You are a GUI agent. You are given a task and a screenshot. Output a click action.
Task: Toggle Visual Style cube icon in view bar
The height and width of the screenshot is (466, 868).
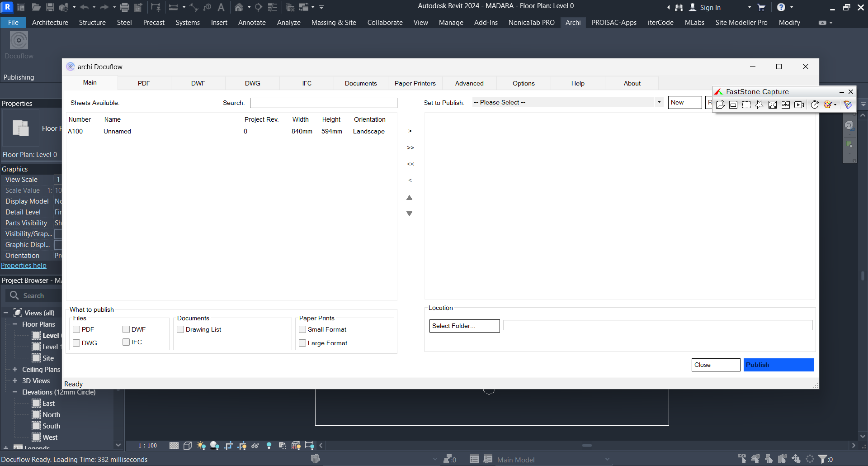tap(188, 446)
